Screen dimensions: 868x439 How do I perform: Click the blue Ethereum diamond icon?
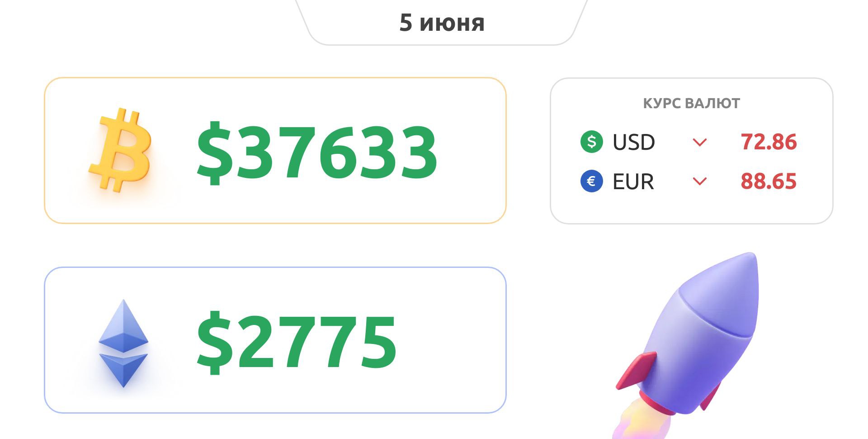123,343
